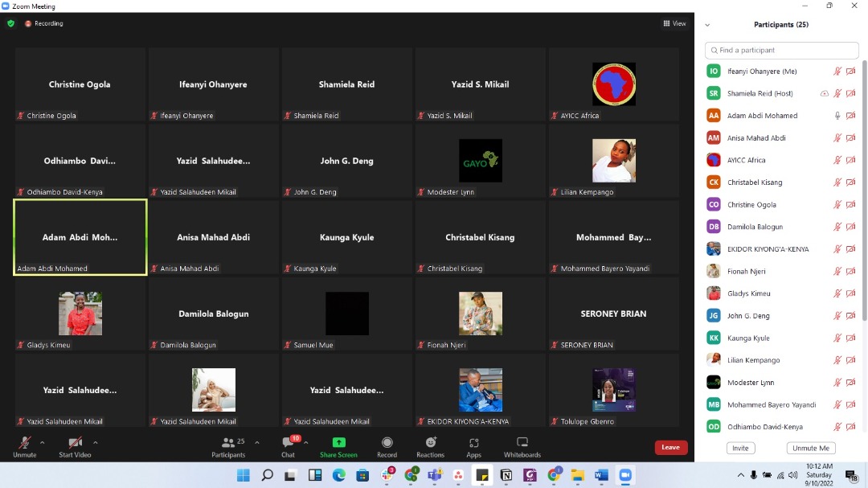This screenshot has width=868, height=488.
Task: Open File Explorer from taskbar
Action: 577,474
